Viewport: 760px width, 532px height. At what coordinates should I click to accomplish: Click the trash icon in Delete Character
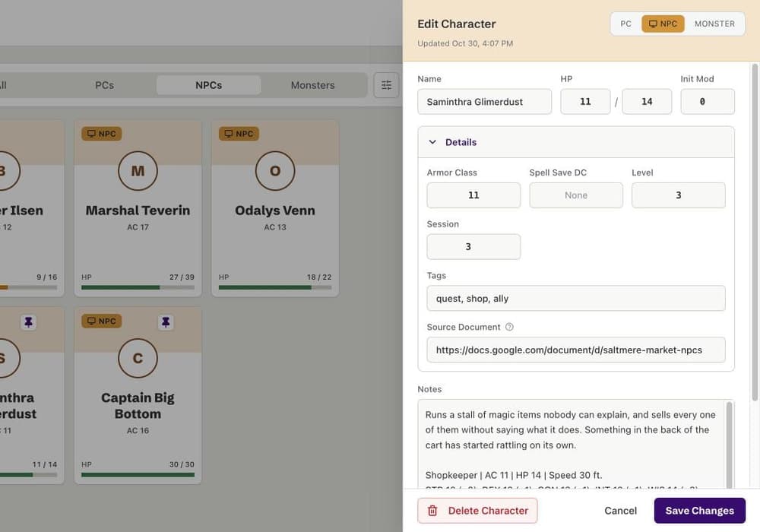(x=432, y=511)
